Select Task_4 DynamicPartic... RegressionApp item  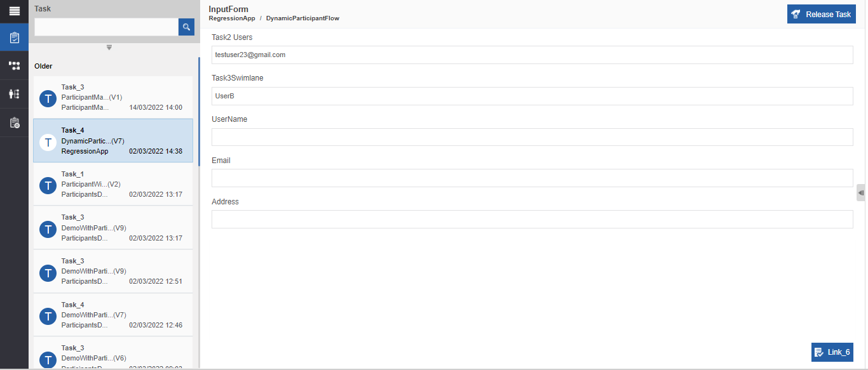tap(113, 141)
